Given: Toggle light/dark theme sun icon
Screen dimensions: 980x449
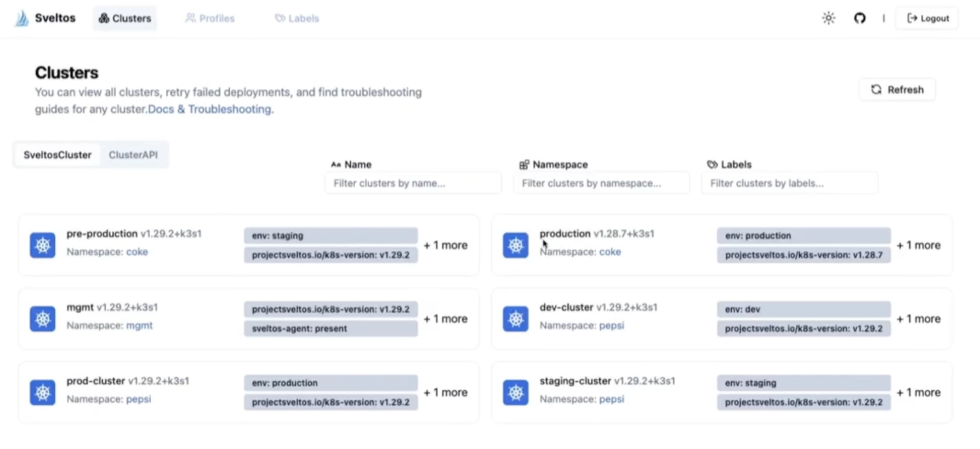Looking at the screenshot, I should 828,18.
